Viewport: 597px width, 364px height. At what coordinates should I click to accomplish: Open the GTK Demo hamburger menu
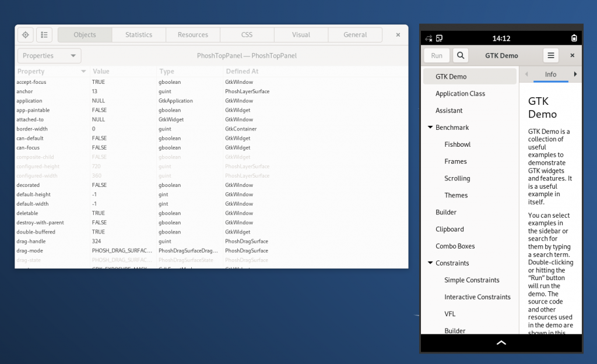(550, 55)
